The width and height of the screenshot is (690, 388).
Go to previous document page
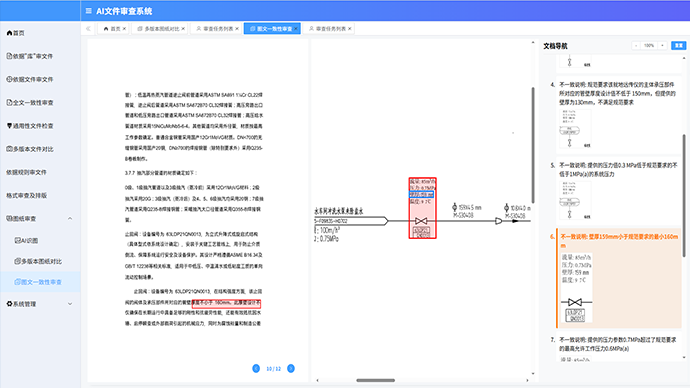(256, 369)
